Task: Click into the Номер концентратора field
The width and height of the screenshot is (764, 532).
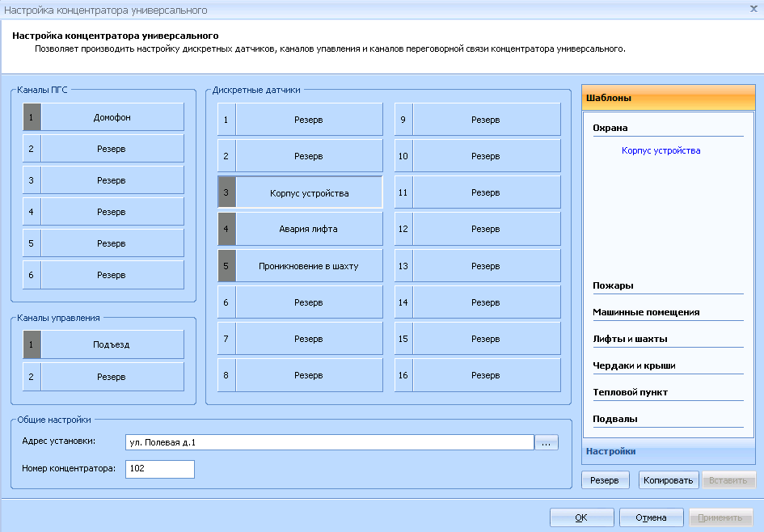Action: [x=160, y=469]
